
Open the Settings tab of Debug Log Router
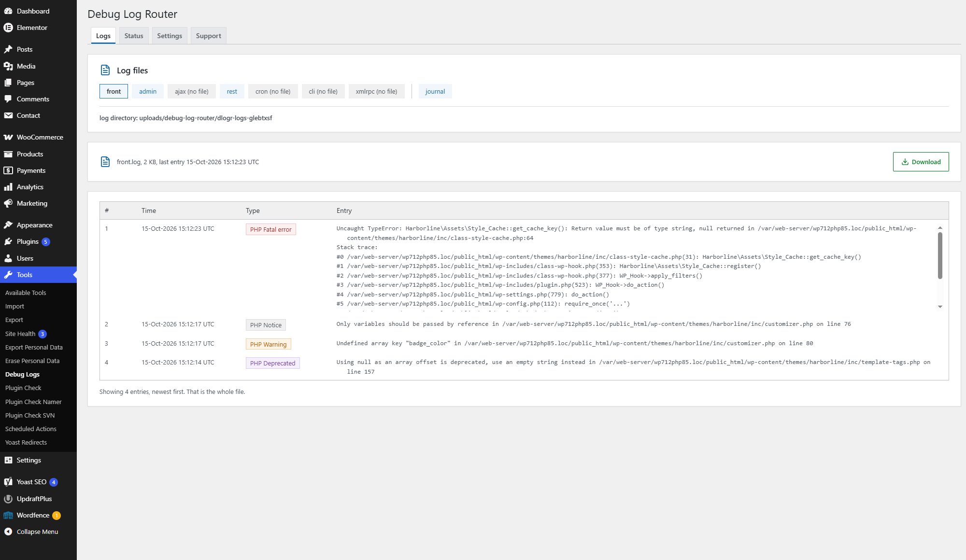[x=170, y=36]
